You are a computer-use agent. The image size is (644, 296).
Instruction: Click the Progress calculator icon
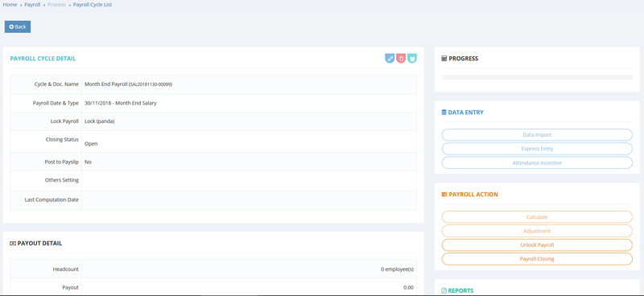click(444, 58)
